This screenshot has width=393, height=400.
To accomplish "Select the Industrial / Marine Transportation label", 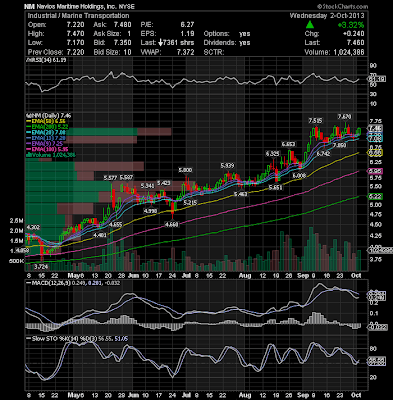I will 78,16.
